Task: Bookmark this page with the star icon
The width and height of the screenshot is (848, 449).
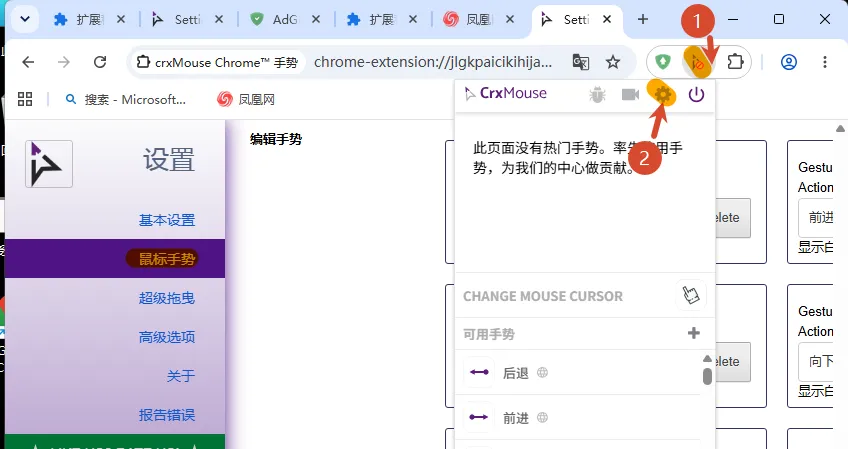Action: (613, 62)
